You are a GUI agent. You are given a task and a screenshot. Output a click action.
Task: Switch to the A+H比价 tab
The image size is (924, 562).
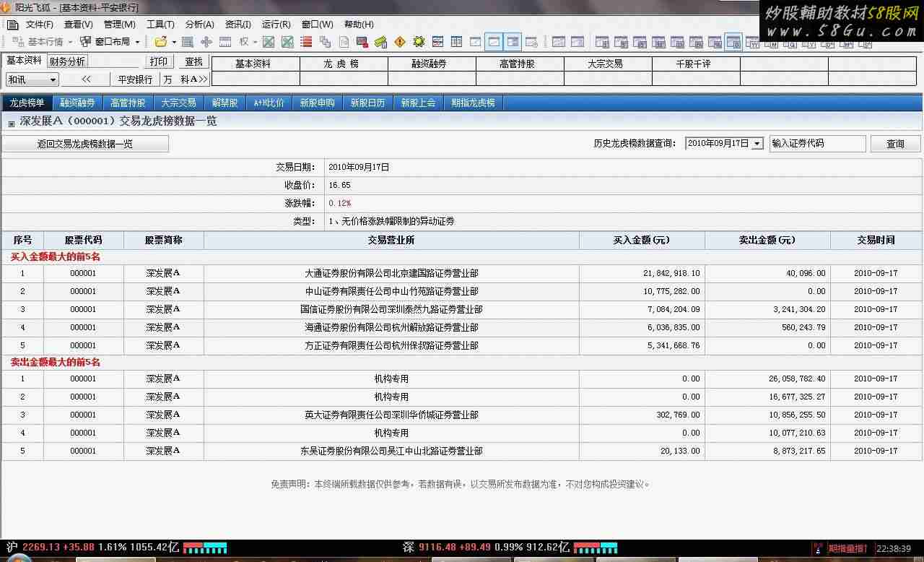click(269, 103)
